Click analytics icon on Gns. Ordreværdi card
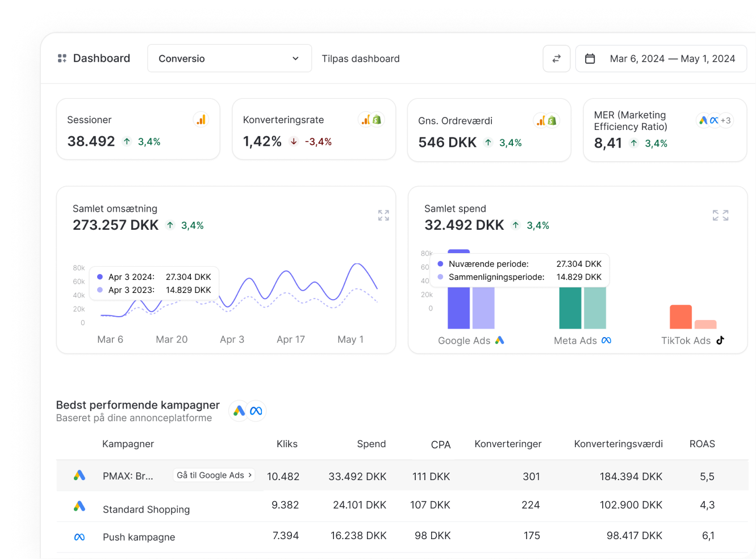 click(x=541, y=121)
